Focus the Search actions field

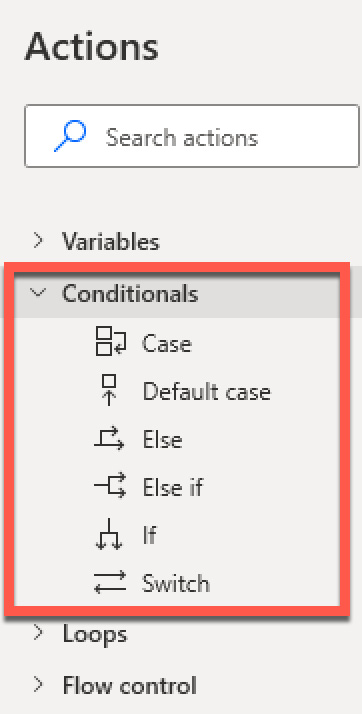coord(192,136)
